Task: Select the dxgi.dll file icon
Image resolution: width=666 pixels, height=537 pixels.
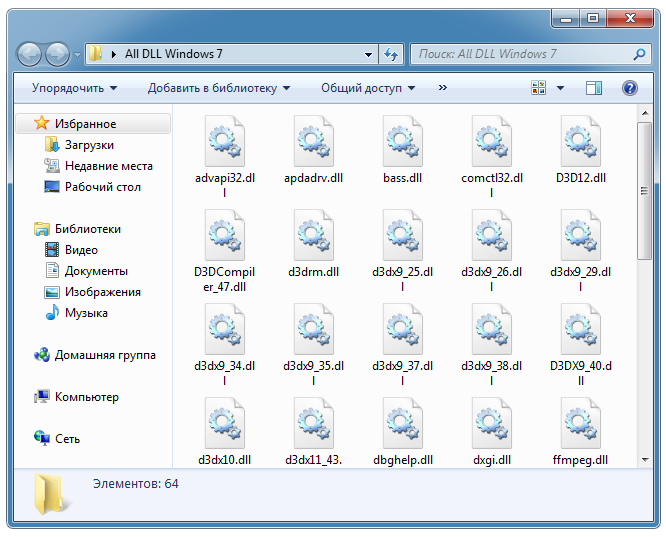Action: click(492, 424)
